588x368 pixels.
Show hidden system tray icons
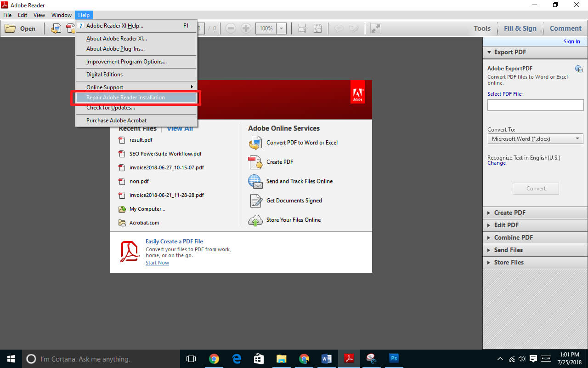click(500, 359)
